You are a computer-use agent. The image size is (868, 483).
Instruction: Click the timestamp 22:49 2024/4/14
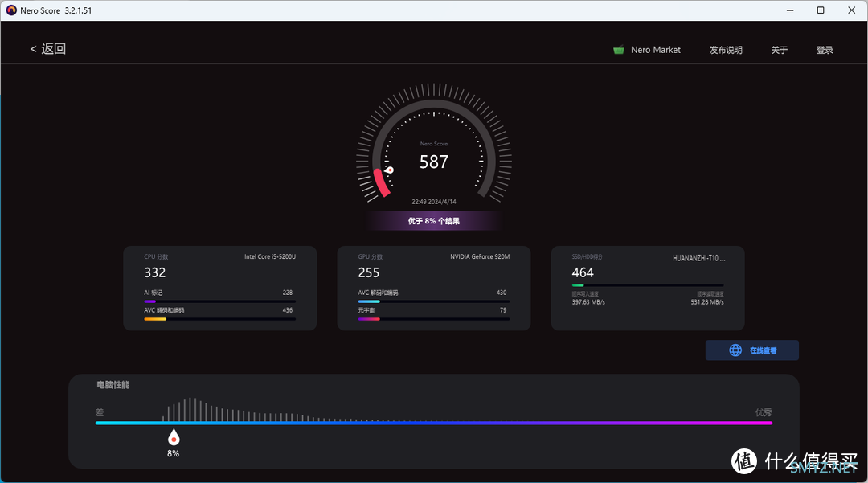coord(434,202)
